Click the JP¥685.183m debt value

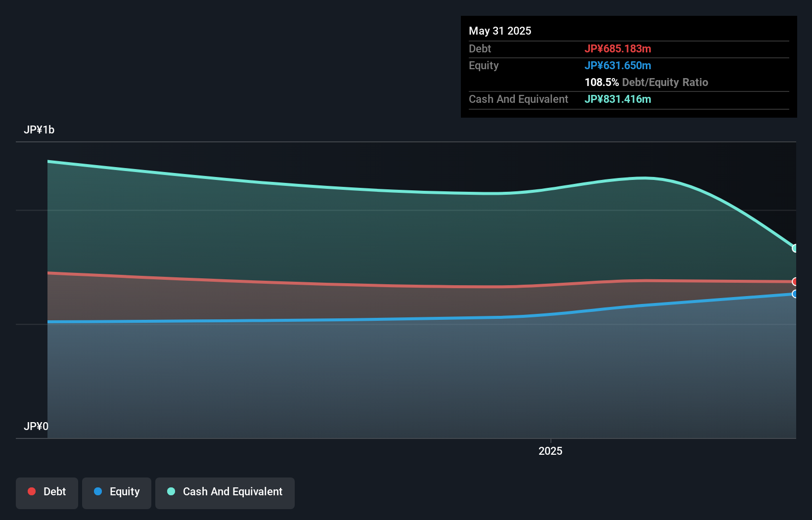[618, 48]
